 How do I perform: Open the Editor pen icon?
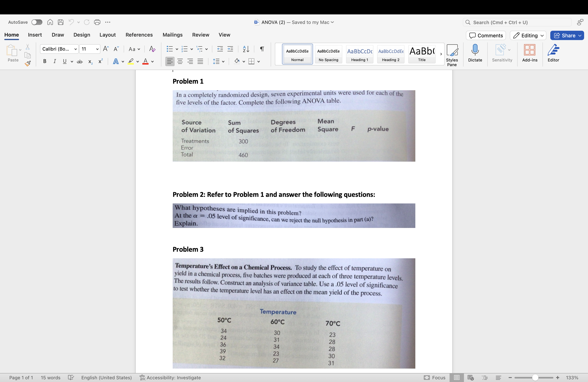553,53
